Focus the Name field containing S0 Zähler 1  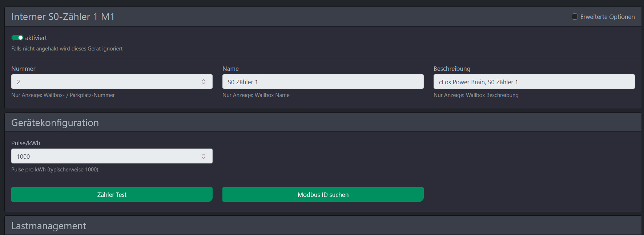click(x=323, y=82)
